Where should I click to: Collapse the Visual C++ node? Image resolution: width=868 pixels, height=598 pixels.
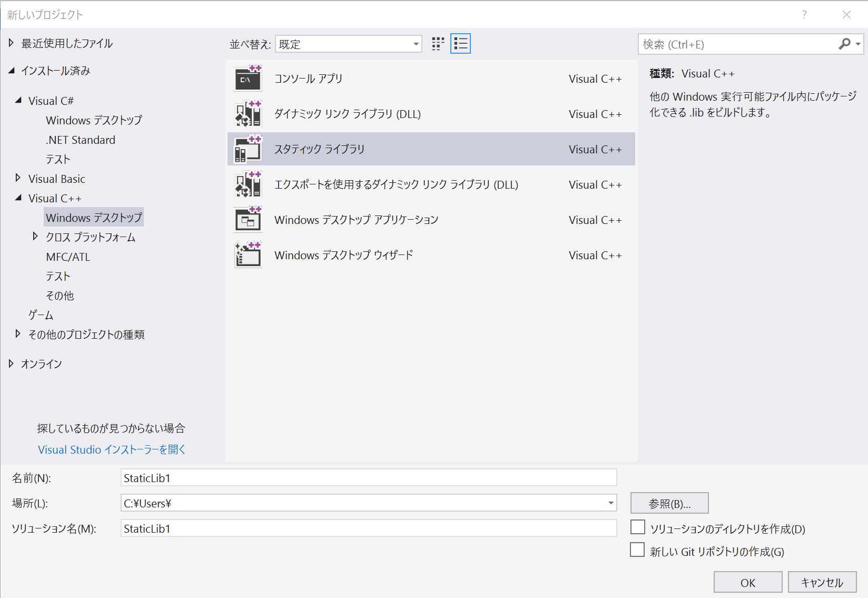click(18, 198)
